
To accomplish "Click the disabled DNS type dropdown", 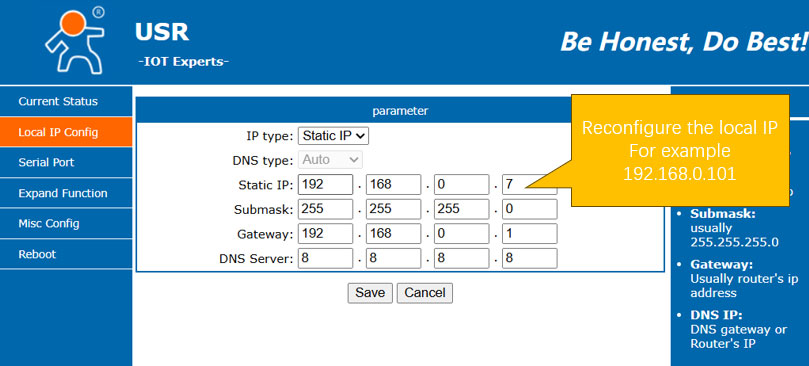I will click(330, 160).
